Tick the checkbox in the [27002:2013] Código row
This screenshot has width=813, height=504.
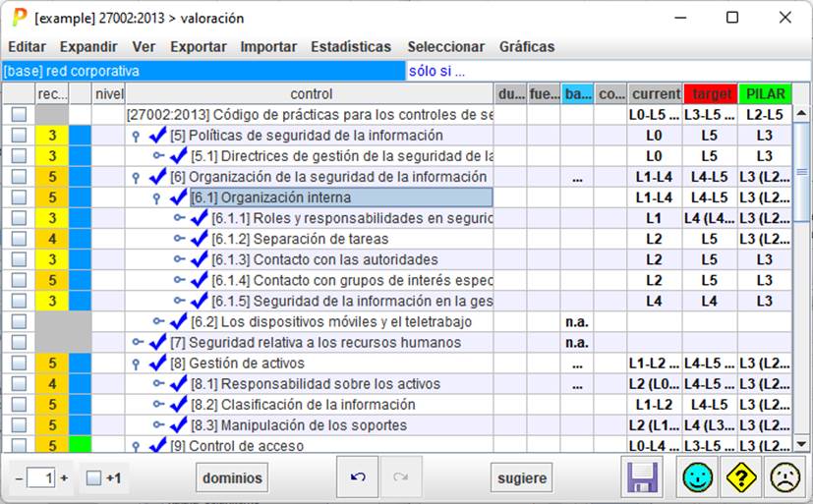pyautogui.click(x=19, y=115)
